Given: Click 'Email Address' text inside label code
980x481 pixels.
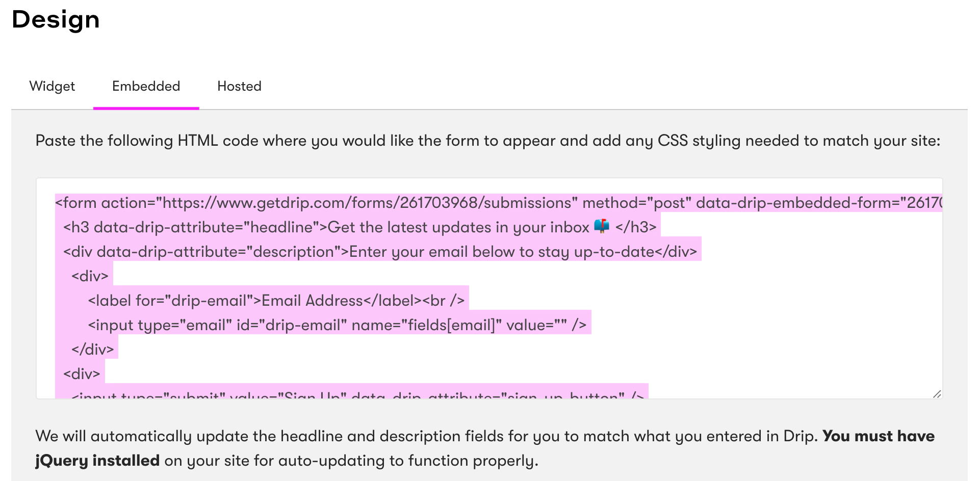Looking at the screenshot, I should [312, 301].
